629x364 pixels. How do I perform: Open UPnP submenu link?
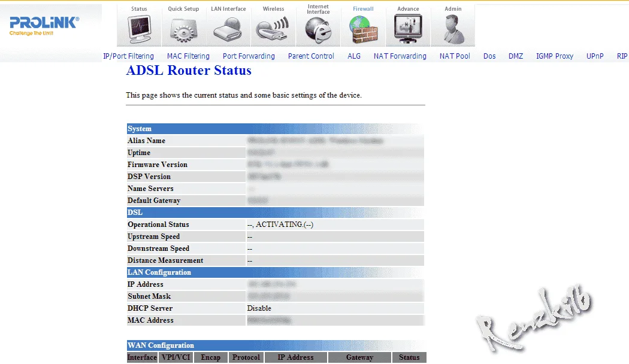pos(594,56)
